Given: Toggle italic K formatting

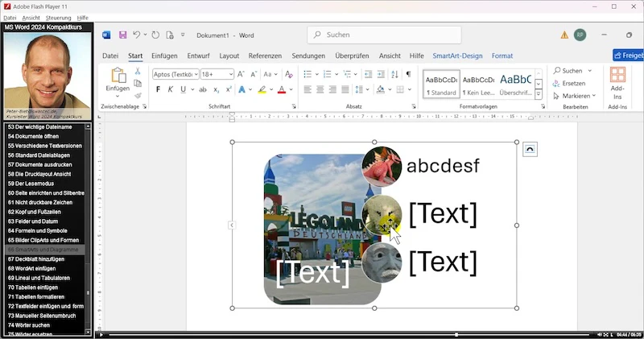Looking at the screenshot, I should (x=171, y=89).
